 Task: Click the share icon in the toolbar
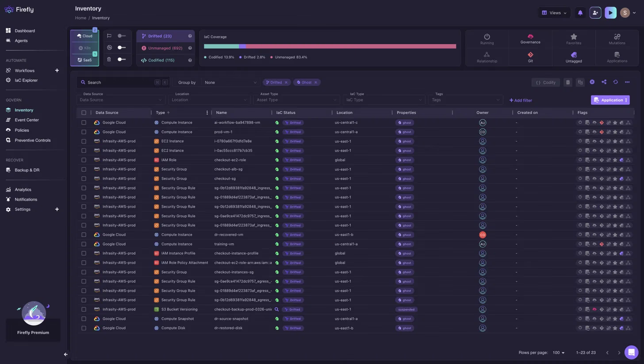tap(604, 82)
